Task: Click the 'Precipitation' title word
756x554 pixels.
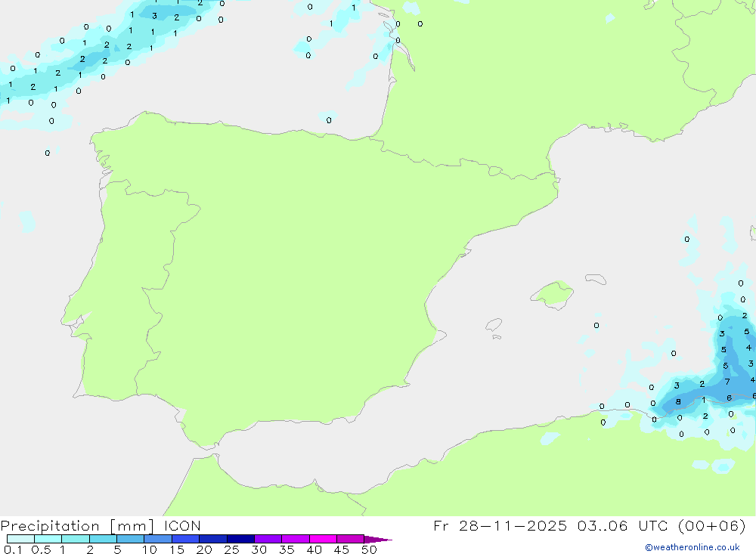Action: [x=50, y=526]
